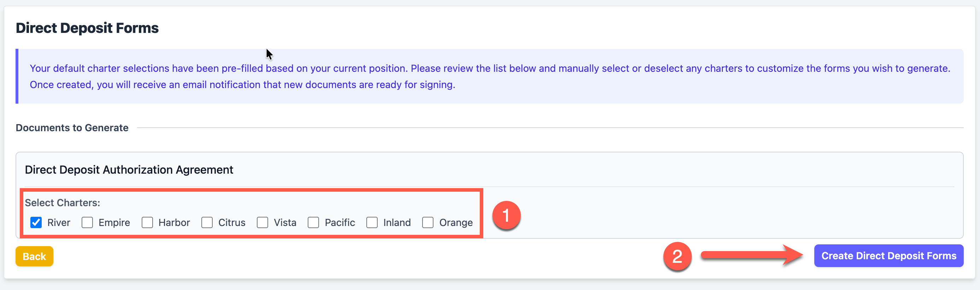Uncheck the River charter checkbox
This screenshot has height=290, width=980.
coord(36,222)
